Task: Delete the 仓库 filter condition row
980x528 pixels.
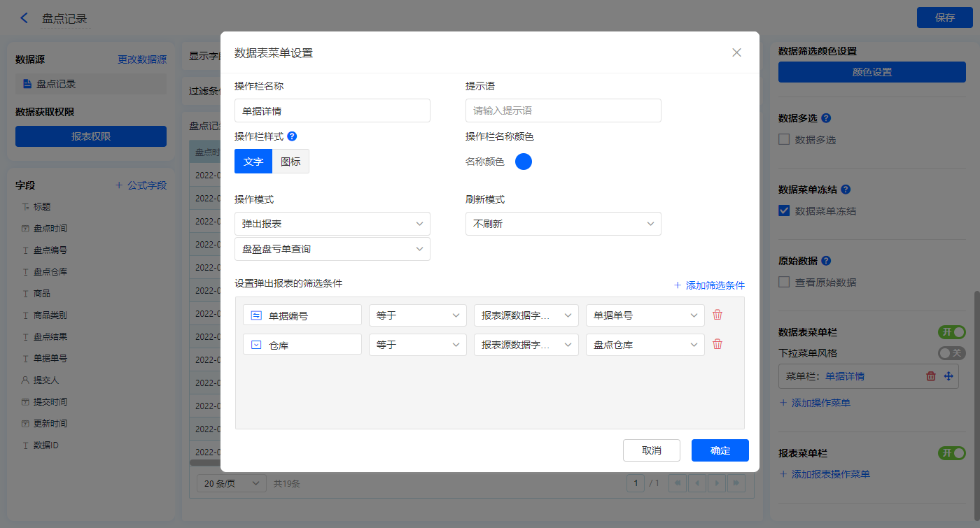Action: 717,344
